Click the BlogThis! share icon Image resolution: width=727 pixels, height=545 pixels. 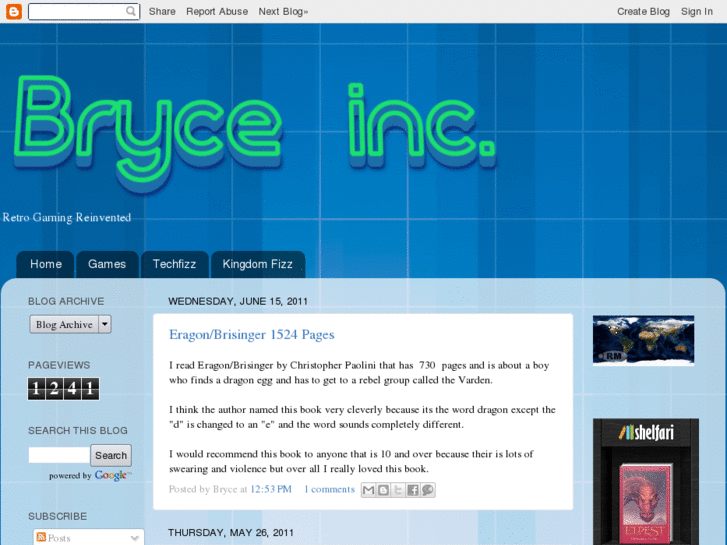(x=383, y=490)
